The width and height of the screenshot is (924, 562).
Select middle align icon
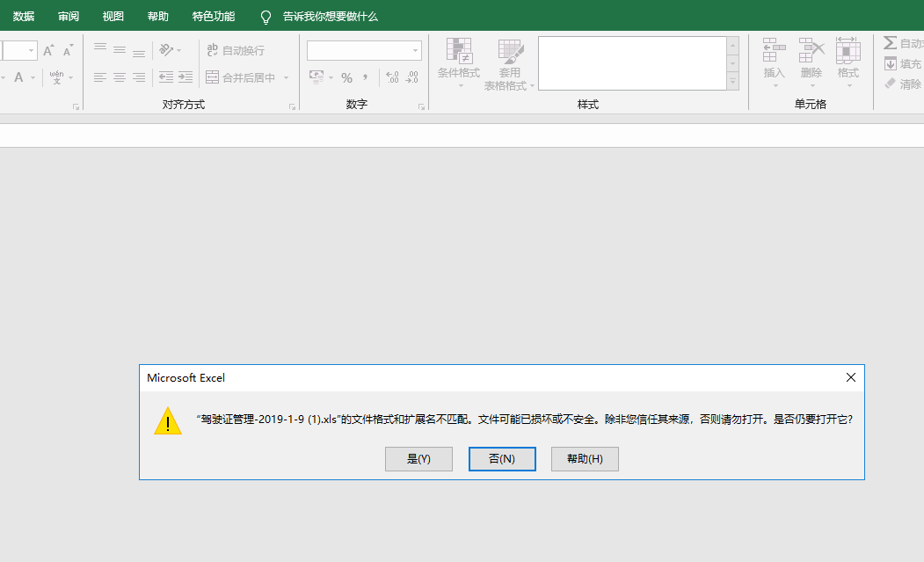click(120, 50)
